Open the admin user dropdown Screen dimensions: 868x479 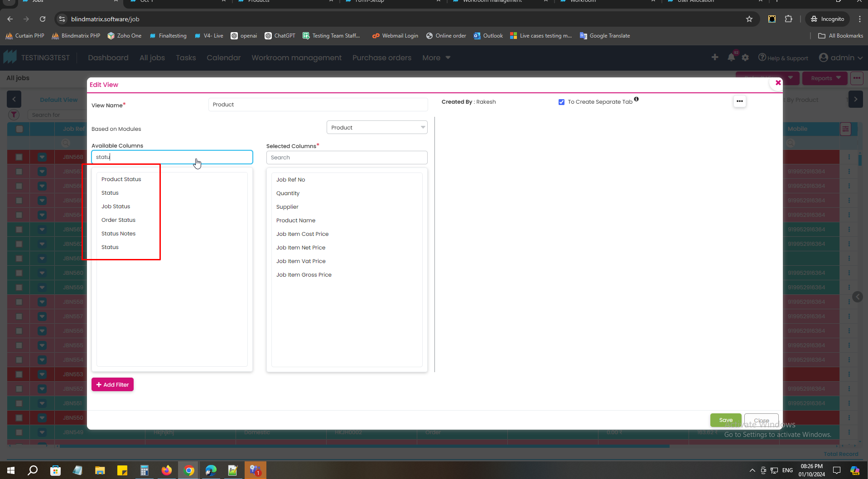pyautogui.click(x=841, y=58)
